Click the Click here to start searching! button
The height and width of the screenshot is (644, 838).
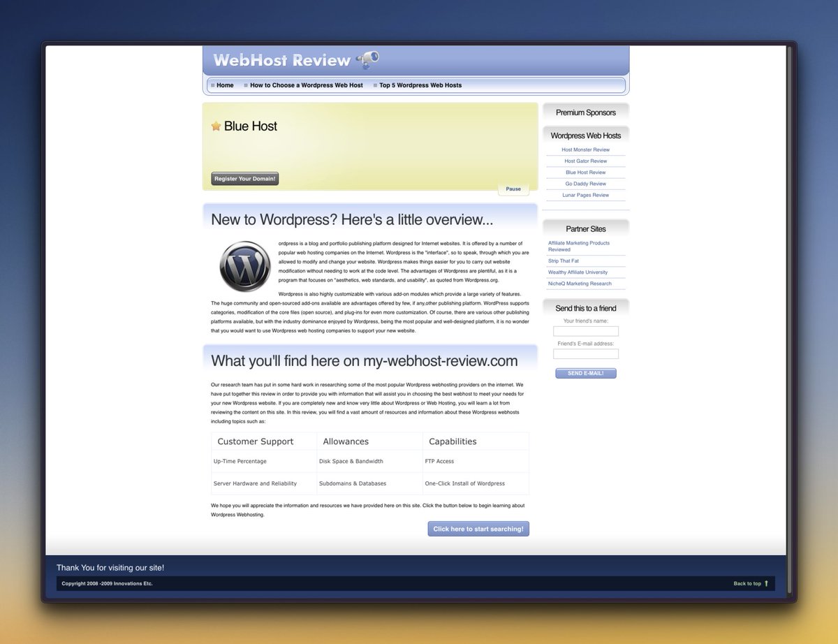[x=478, y=529]
